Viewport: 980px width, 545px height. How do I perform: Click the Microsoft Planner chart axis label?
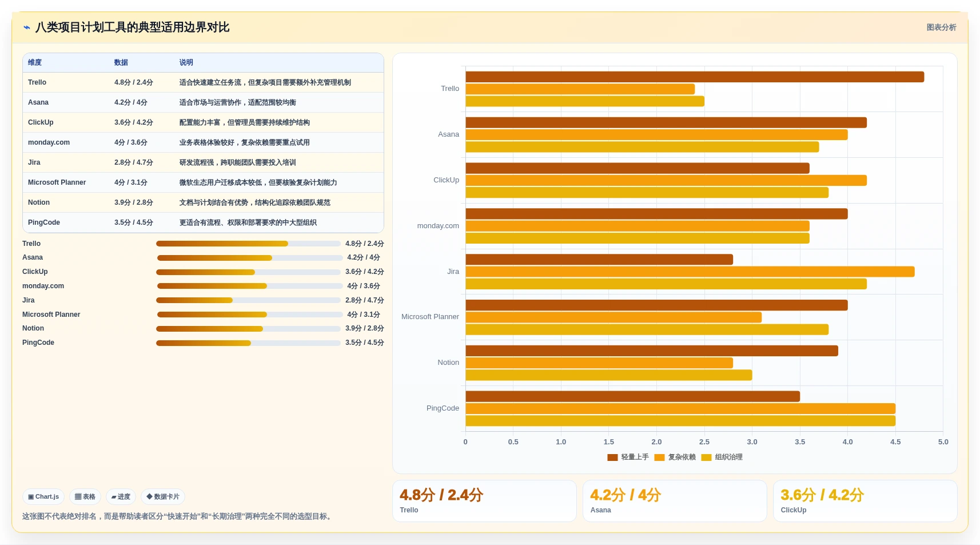pyautogui.click(x=430, y=317)
